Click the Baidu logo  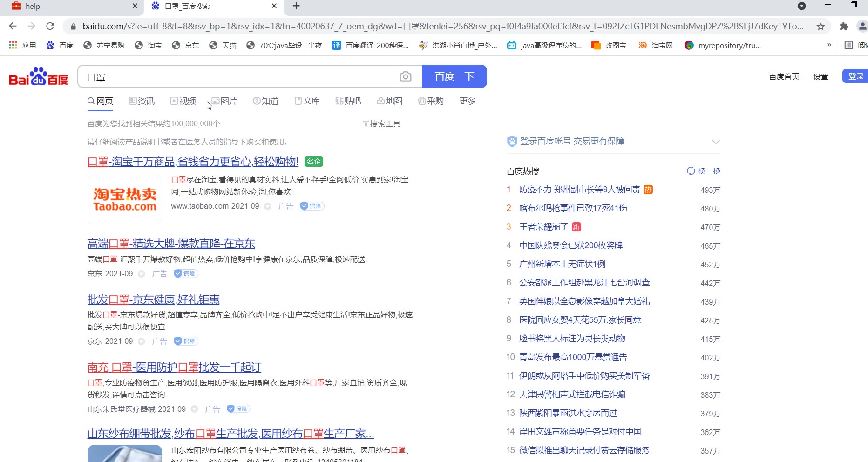39,76
